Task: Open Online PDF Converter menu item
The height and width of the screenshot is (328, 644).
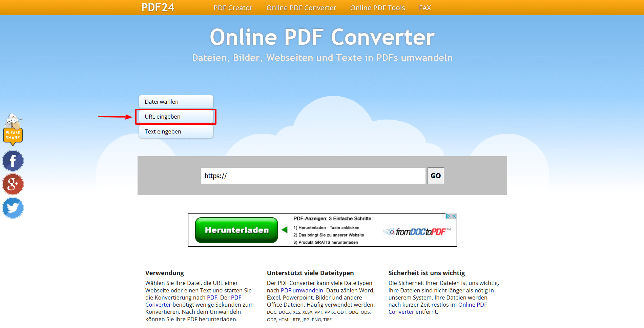Action: (301, 8)
